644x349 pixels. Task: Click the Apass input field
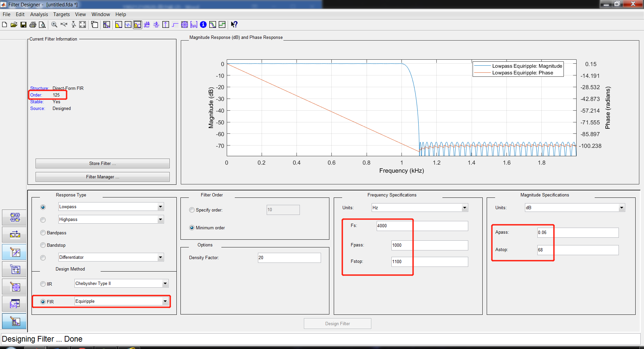(578, 232)
